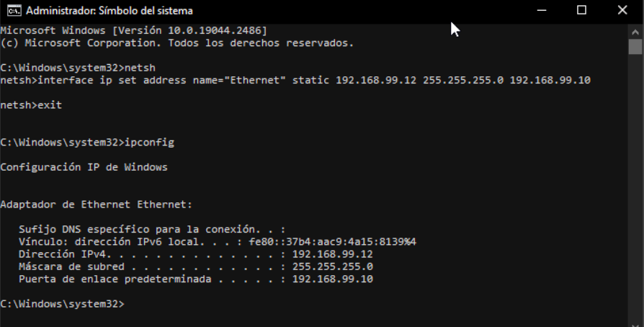The image size is (644, 327).
Task: Click the "Administrador: Símbolo del sistema" title text
Action: [109, 11]
